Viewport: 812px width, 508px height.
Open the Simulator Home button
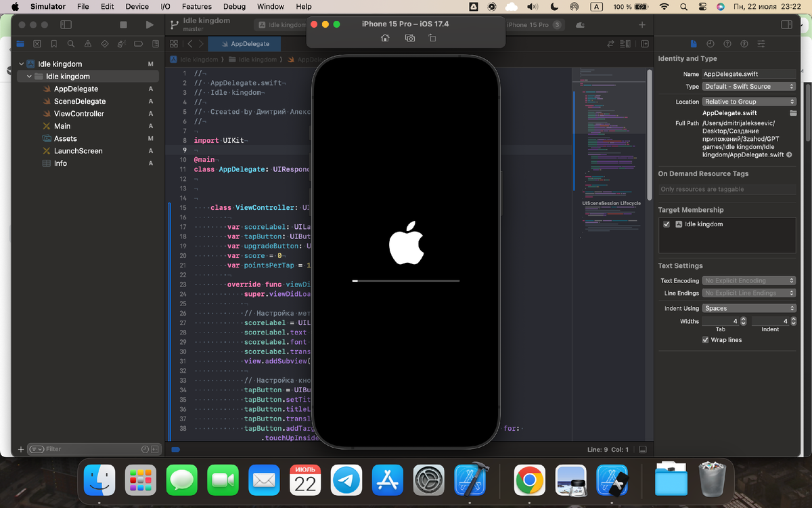click(x=385, y=39)
